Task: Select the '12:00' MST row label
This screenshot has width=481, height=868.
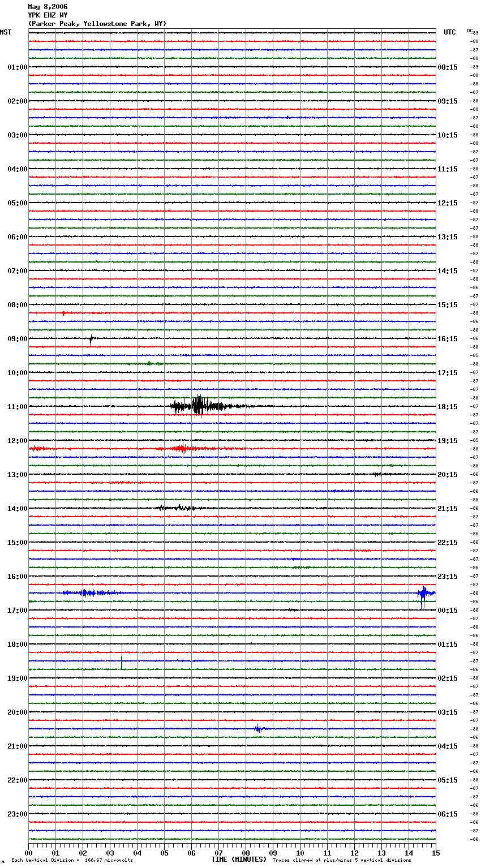Action: pyautogui.click(x=18, y=441)
